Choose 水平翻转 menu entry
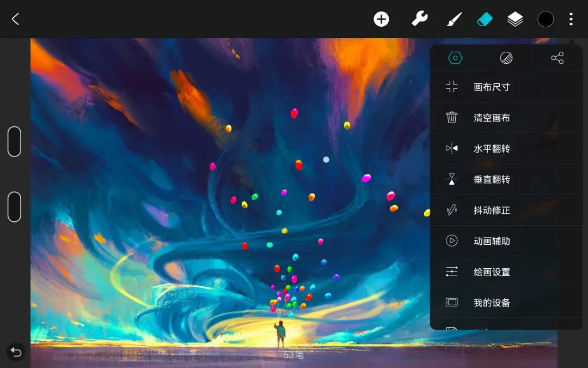 point(506,148)
